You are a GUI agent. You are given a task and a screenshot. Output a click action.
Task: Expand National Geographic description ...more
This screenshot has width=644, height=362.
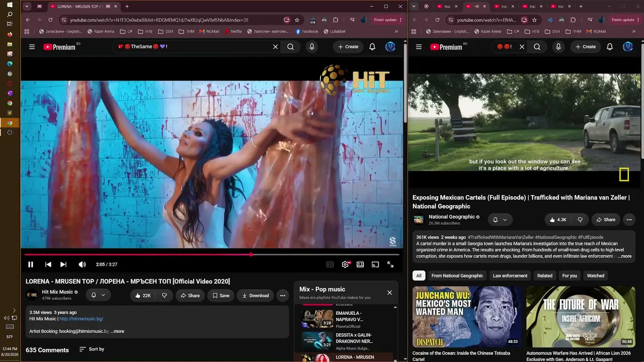pyautogui.click(x=624, y=256)
